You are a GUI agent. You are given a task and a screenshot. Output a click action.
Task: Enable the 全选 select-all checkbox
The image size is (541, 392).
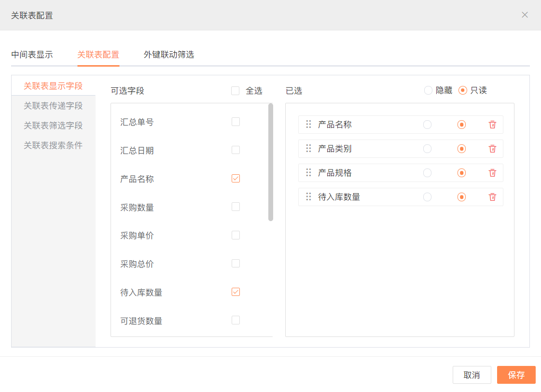(236, 91)
